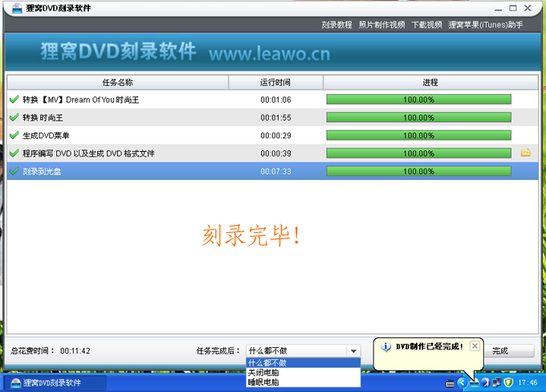Click info icon in DVD完成 balloon

click(x=386, y=347)
